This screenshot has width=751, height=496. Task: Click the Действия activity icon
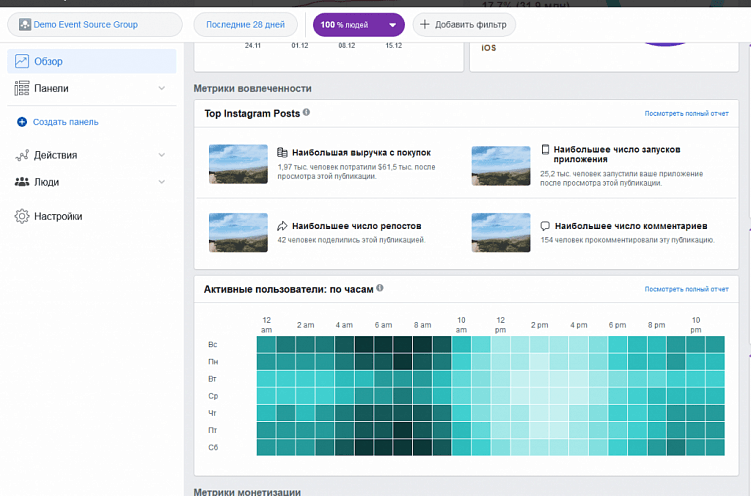tap(22, 156)
